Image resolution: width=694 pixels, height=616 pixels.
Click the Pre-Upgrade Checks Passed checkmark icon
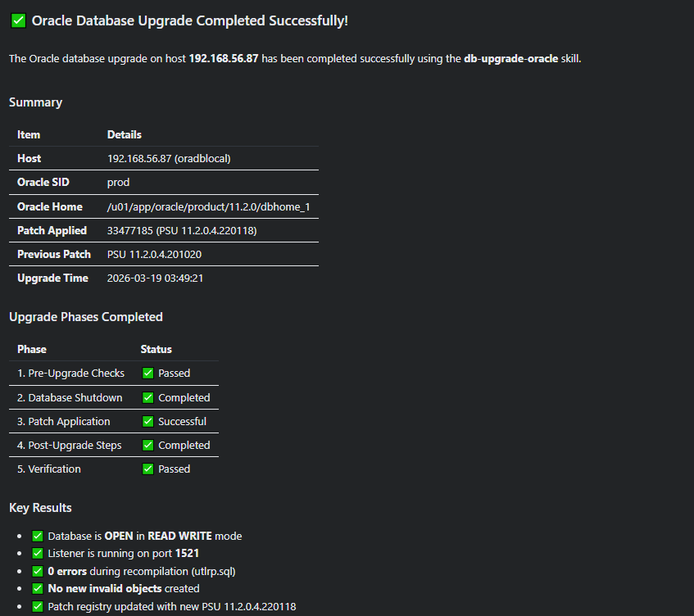click(148, 374)
